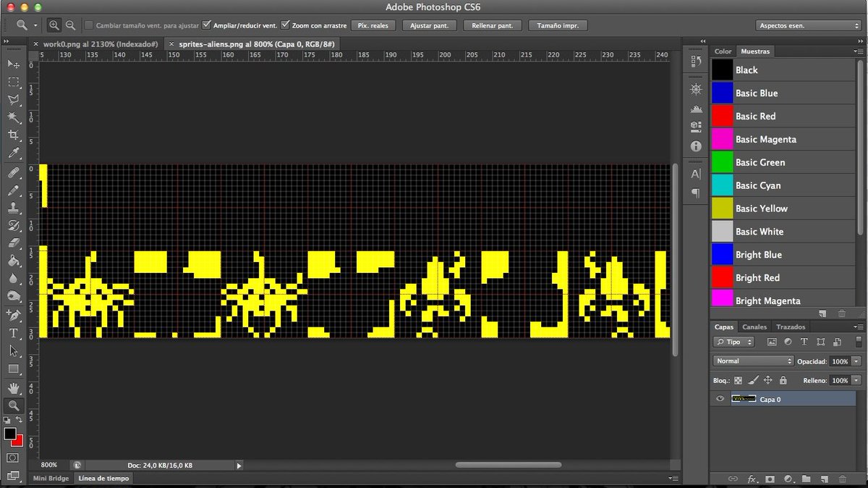Image resolution: width=868 pixels, height=488 pixels.
Task: Open the Relleno slider dropdown
Action: pyautogui.click(x=856, y=380)
